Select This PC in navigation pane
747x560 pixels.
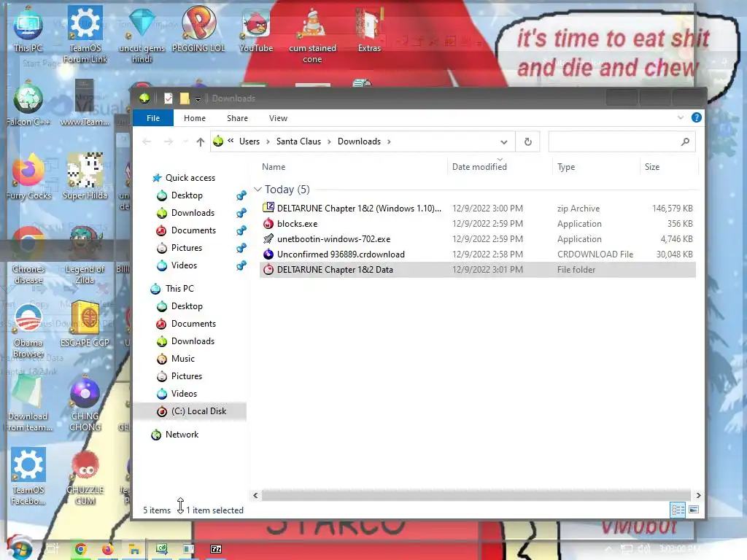click(x=179, y=289)
